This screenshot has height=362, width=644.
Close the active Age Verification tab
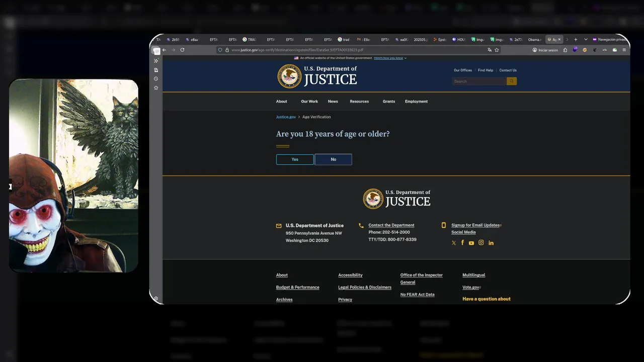tap(559, 39)
